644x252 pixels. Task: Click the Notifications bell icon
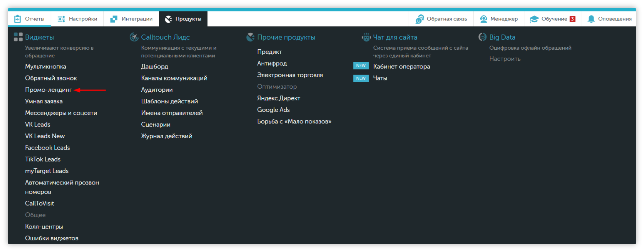tap(591, 19)
